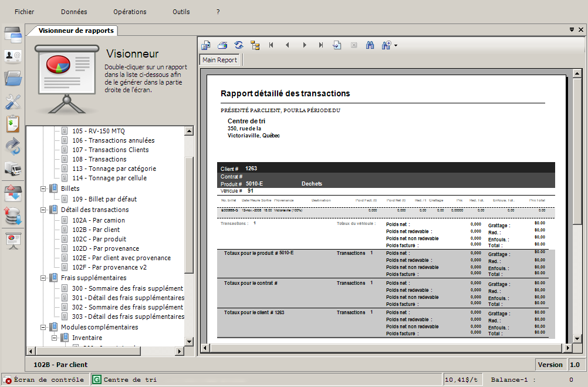The height and width of the screenshot is (387, 588).
Task: Open the wrench and screwdriver tools icon
Action: point(13,102)
